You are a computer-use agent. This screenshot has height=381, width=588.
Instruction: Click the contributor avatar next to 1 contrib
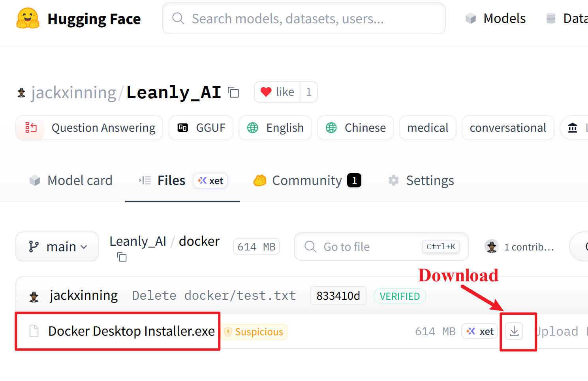[x=492, y=247]
